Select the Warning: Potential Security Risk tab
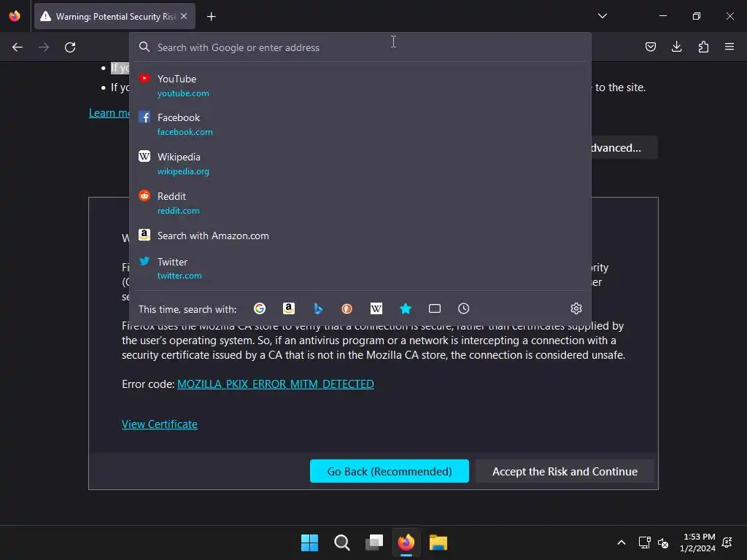The image size is (747, 560). click(x=115, y=16)
